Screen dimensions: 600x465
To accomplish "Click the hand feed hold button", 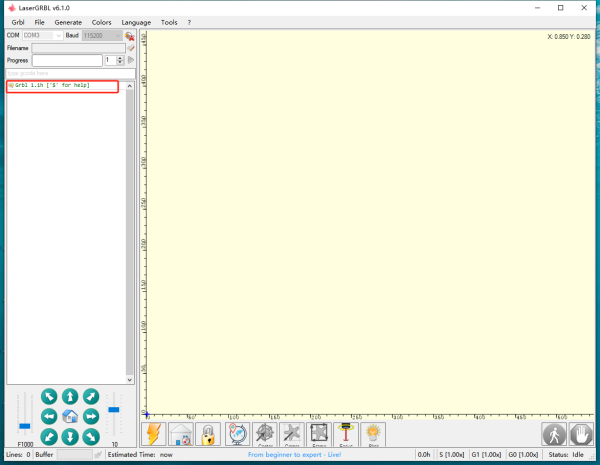I will [x=581, y=433].
